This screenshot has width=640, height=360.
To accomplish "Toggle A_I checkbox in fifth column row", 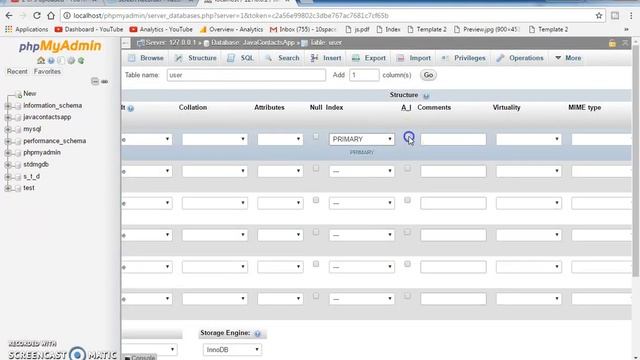I will (407, 264).
